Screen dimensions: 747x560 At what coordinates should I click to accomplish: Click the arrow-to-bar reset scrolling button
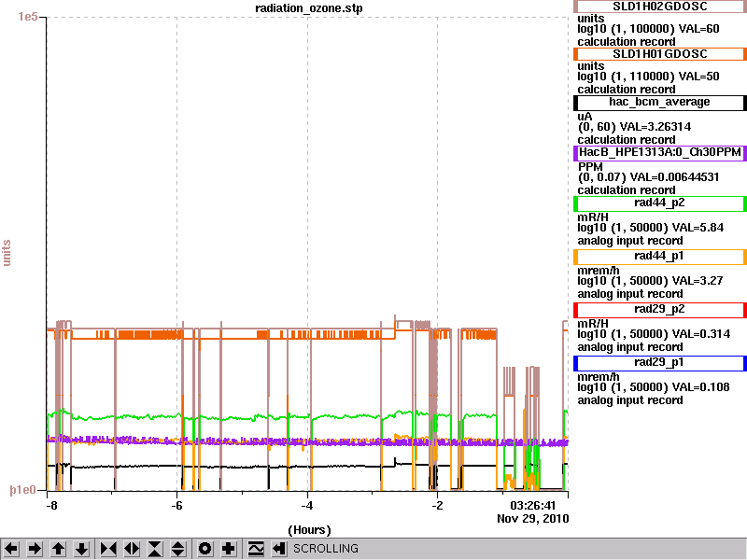pos(278,549)
